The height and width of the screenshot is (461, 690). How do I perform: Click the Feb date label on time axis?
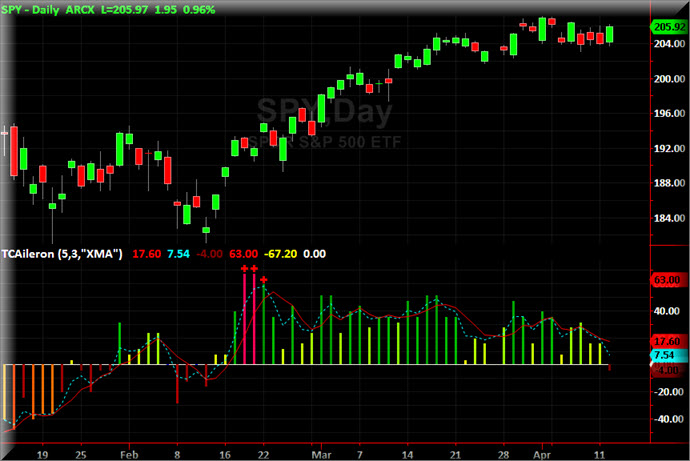[x=129, y=454]
